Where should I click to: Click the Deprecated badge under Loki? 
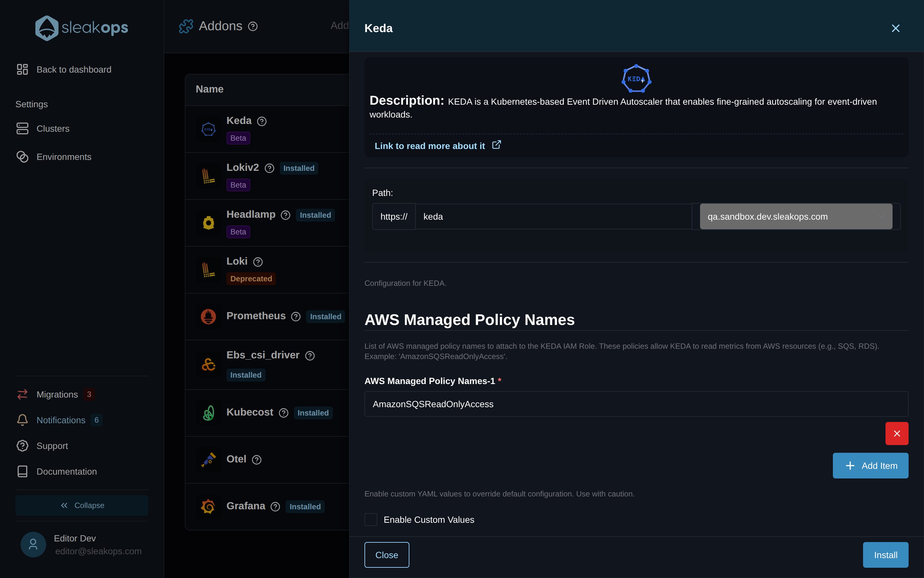tap(251, 279)
